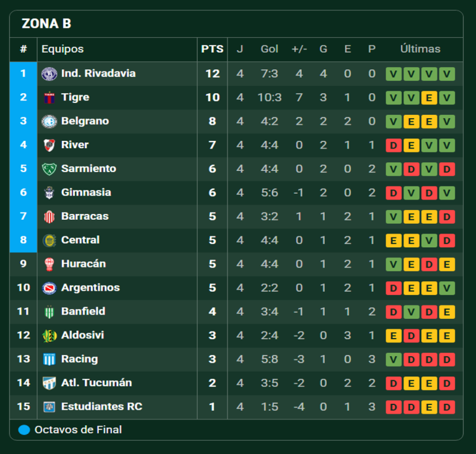Click the blue Octavos de Final legend dot
Screen dimensions: 476x454
(x=24, y=430)
